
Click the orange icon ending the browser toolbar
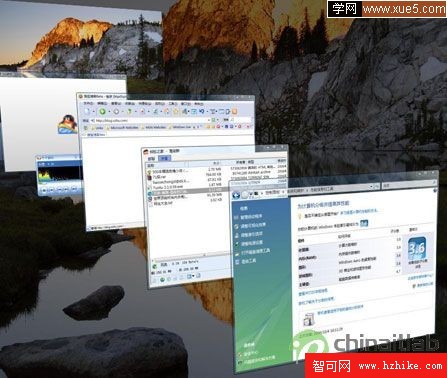coord(234,111)
